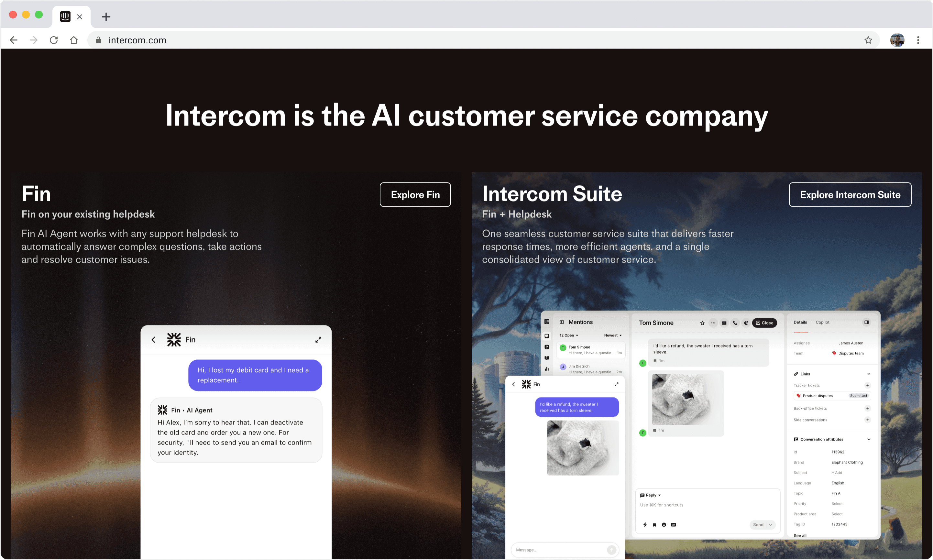This screenshot has width=933, height=560.
Task: Open the torn sweater image in the Tom Simone conversation
Action: [x=686, y=399]
